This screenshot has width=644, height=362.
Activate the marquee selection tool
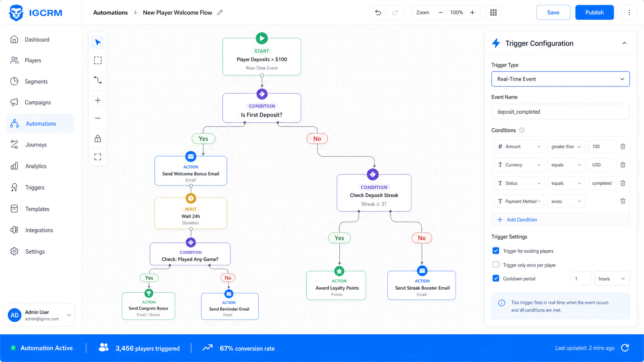click(x=98, y=60)
